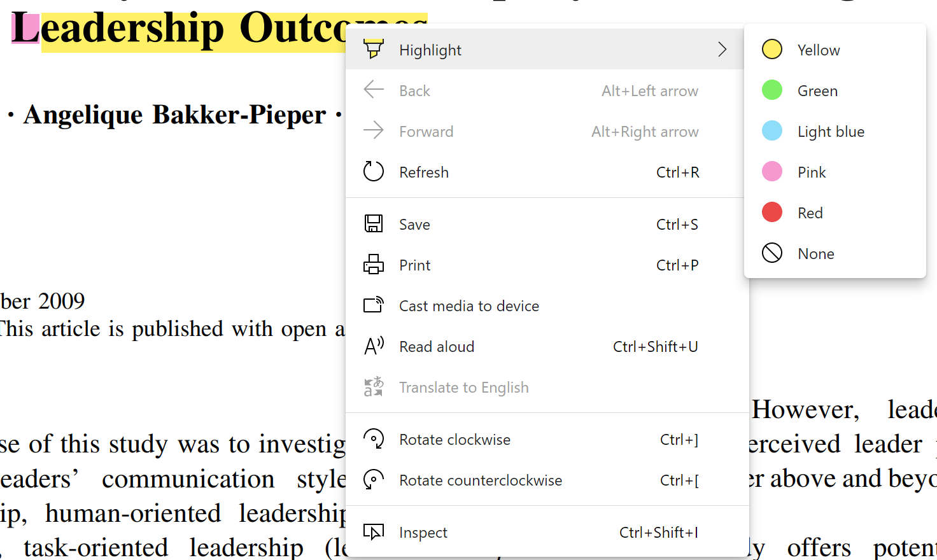This screenshot has height=560, width=937.
Task: Click the Ctrl+P shortcut text
Action: 677,265
